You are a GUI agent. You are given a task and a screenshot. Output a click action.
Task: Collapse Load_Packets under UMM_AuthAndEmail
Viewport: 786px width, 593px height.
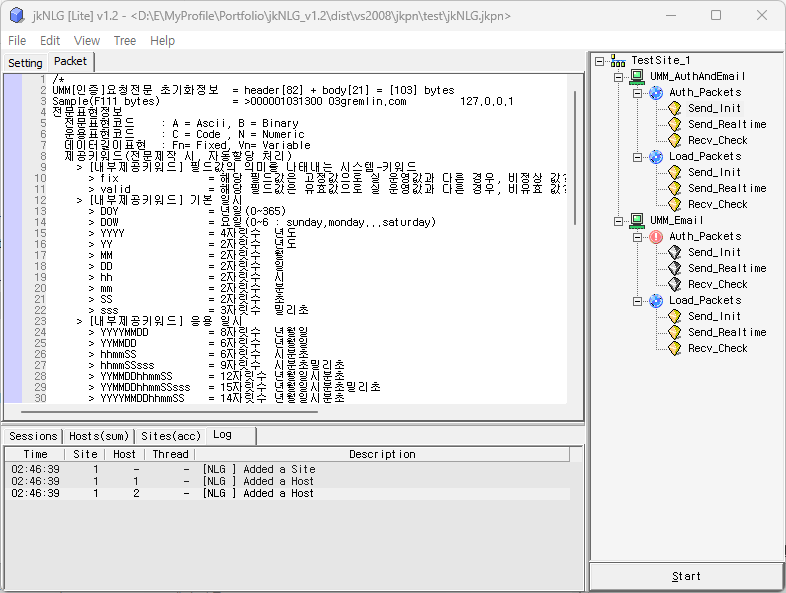(x=637, y=156)
